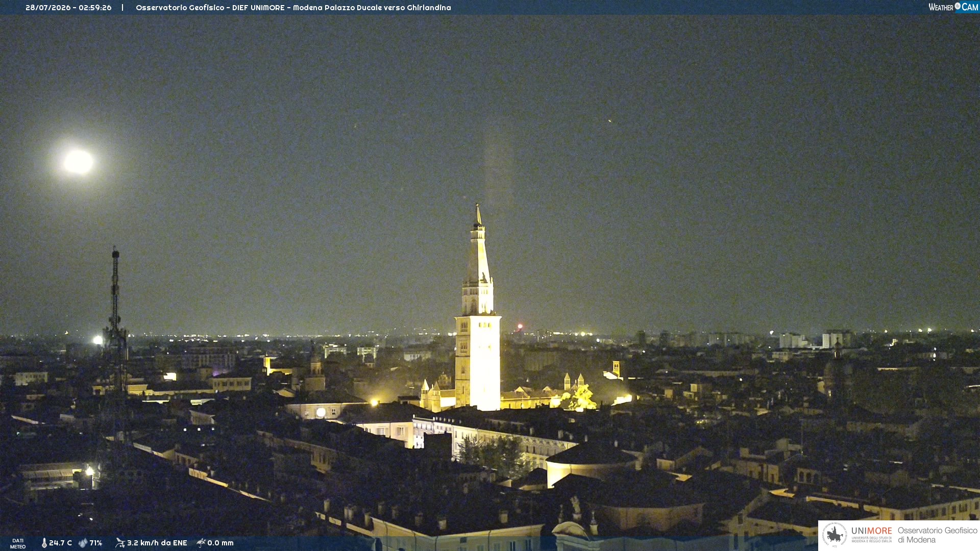Image resolution: width=980 pixels, height=551 pixels.
Task: Click the '24.7 C' temperature value
Action: pyautogui.click(x=60, y=543)
